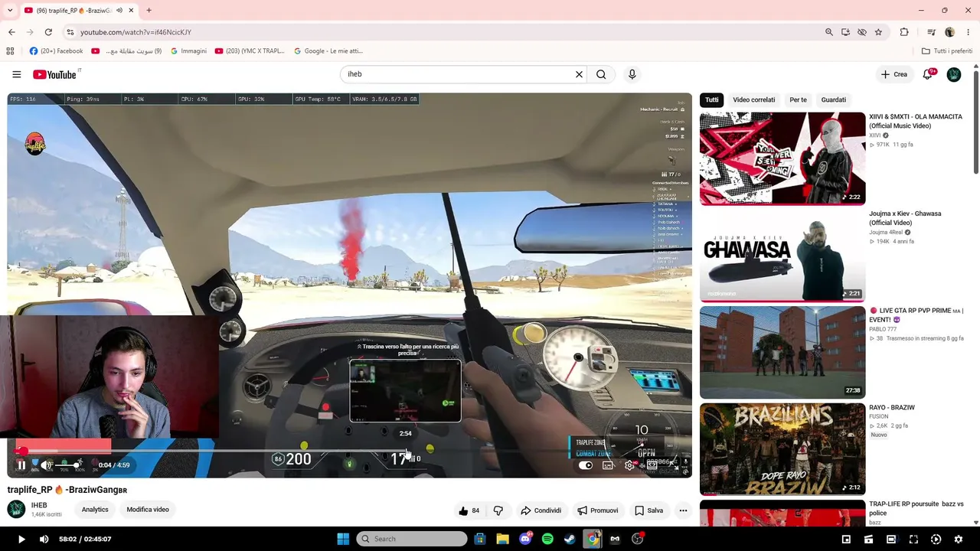Open Spotify from the taskbar
This screenshot has width=980, height=551.
point(547,539)
